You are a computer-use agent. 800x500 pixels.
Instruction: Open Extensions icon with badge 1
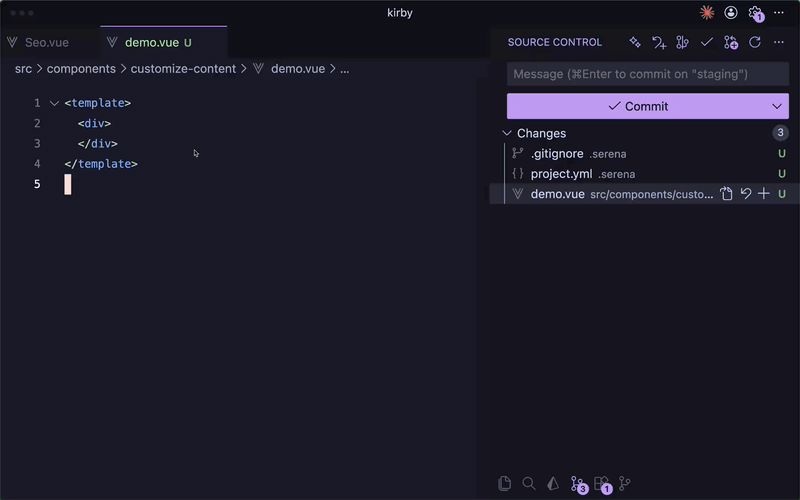[603, 484]
